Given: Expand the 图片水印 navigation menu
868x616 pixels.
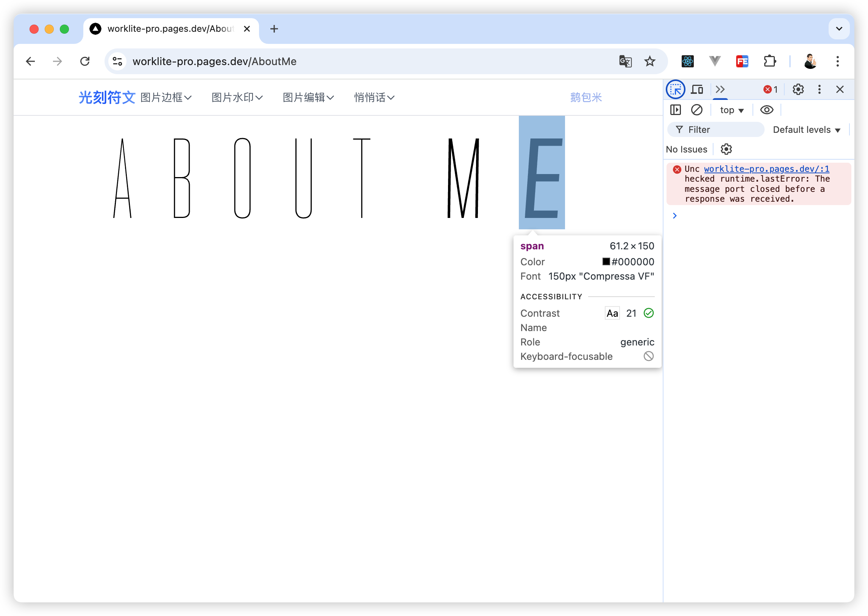Looking at the screenshot, I should 237,98.
